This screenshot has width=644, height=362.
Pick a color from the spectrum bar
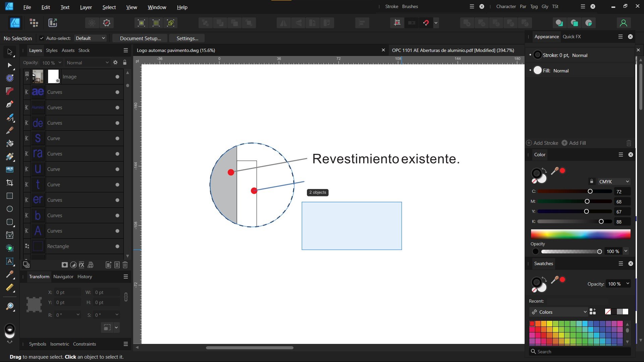580,234
